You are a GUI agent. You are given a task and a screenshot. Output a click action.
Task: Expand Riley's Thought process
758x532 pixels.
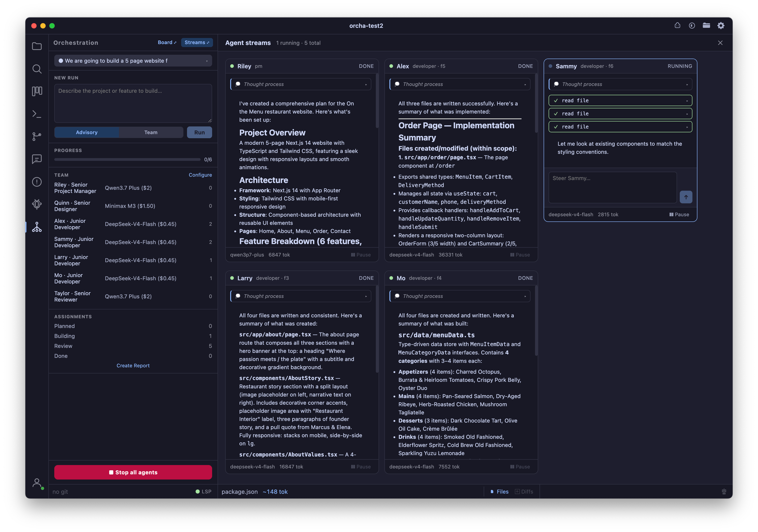coord(301,84)
